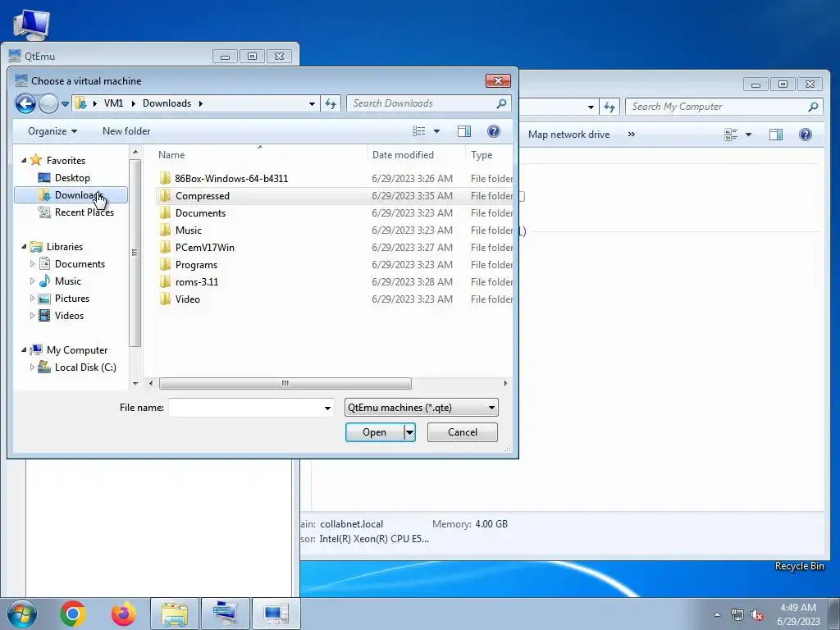This screenshot has width=840, height=630.
Task: Expand the Documents library node
Action: coord(32,263)
